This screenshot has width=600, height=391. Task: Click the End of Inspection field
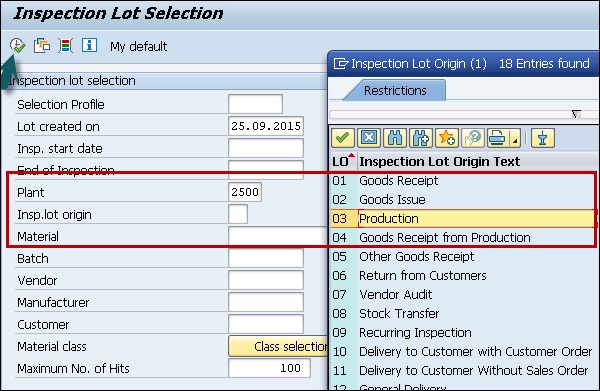tap(266, 169)
